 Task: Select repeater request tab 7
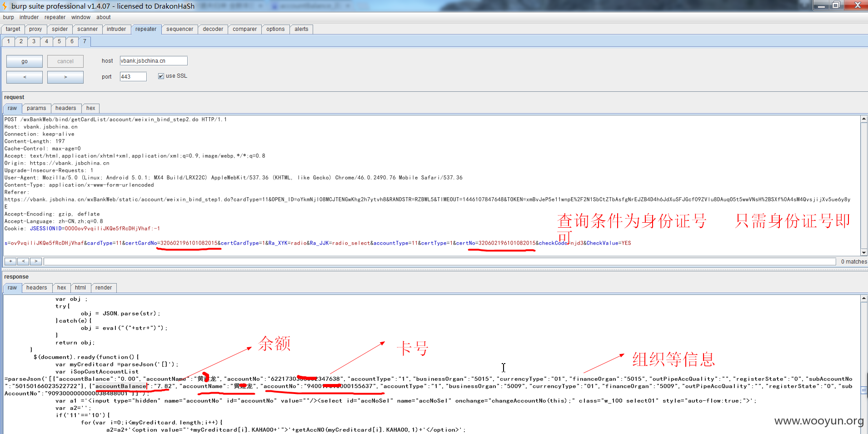[85, 41]
